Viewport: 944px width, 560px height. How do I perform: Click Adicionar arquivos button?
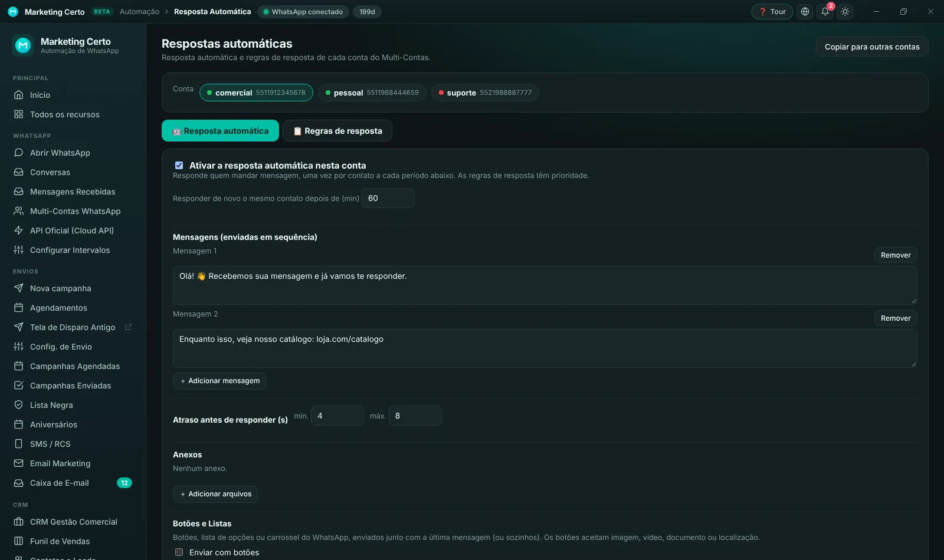tap(215, 494)
